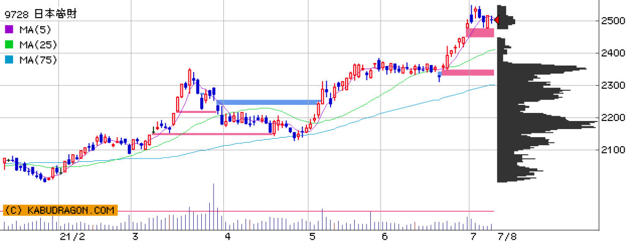
Task: Click the 21/2 date axis label
Action: (x=72, y=237)
